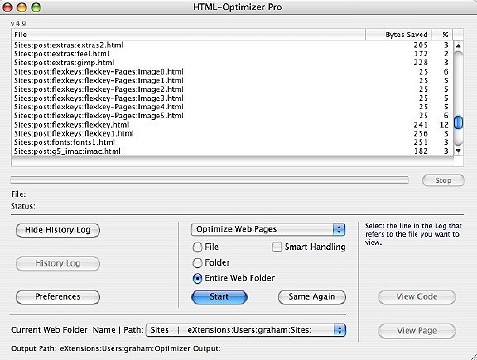This screenshot has width=477, height=360.
Task: Click the window resize grip corner
Action: point(473,356)
